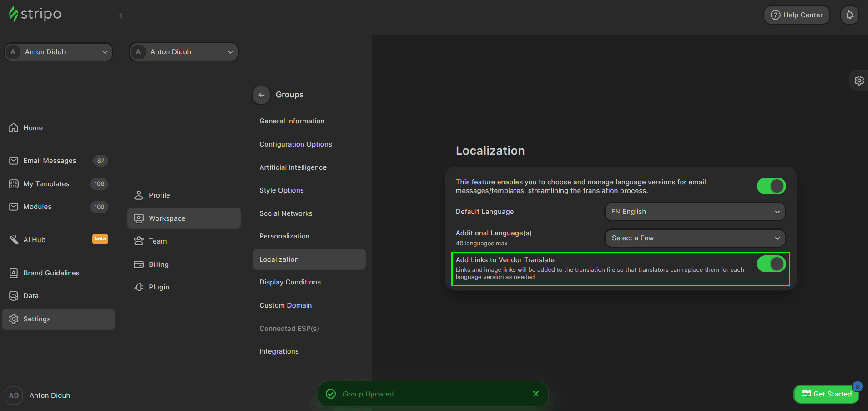Click the Brand Guidelines icon

coord(14,273)
